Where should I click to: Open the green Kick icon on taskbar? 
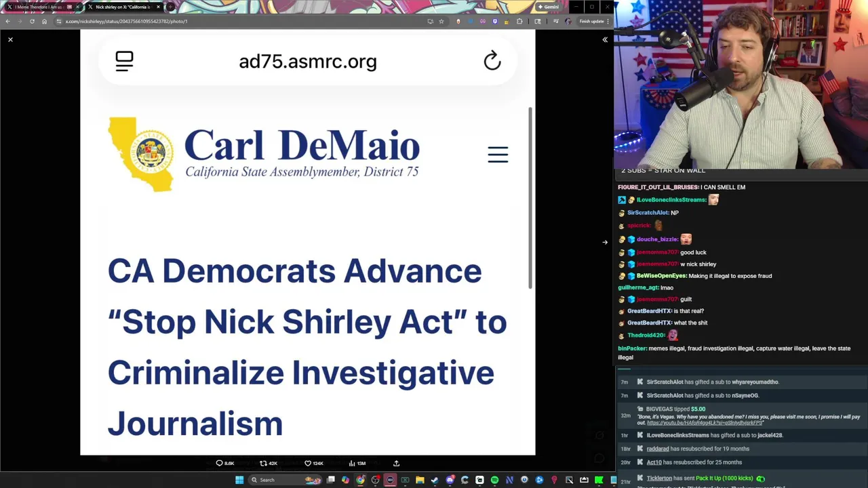pos(598,480)
